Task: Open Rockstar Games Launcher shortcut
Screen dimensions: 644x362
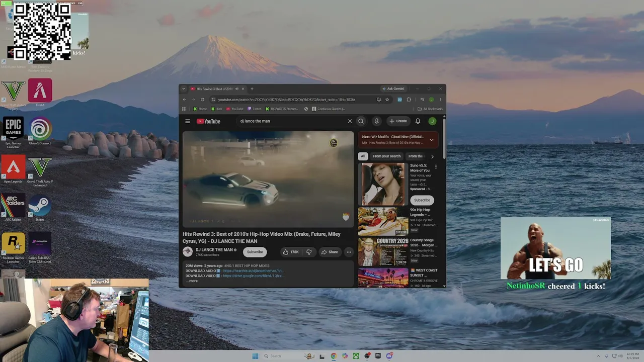Action: tap(13, 247)
